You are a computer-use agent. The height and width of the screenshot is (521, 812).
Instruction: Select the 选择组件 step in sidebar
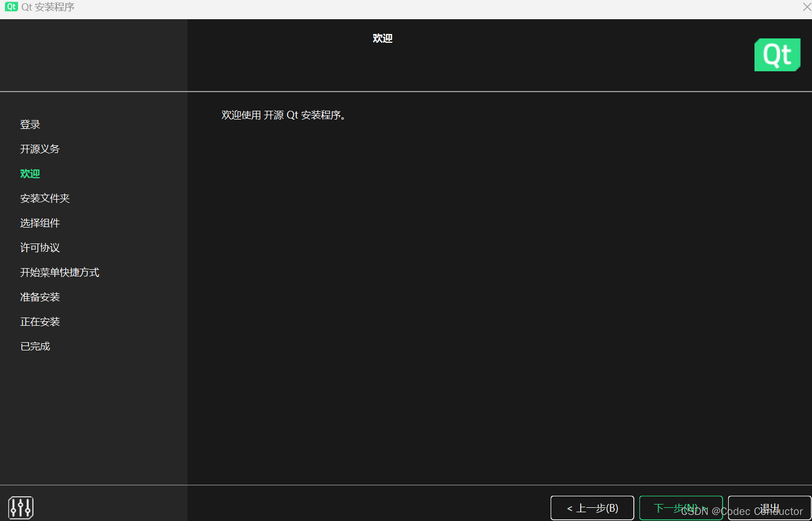tap(40, 223)
